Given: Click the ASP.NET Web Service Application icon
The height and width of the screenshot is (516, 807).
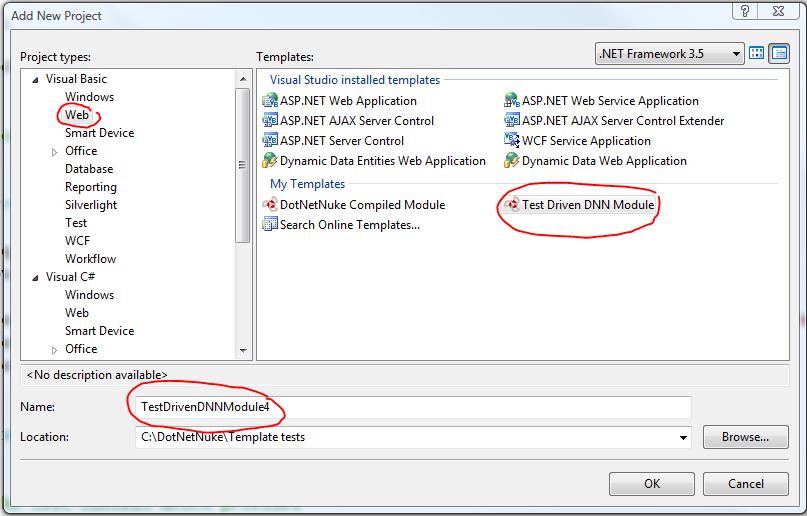Looking at the screenshot, I should pos(512,100).
